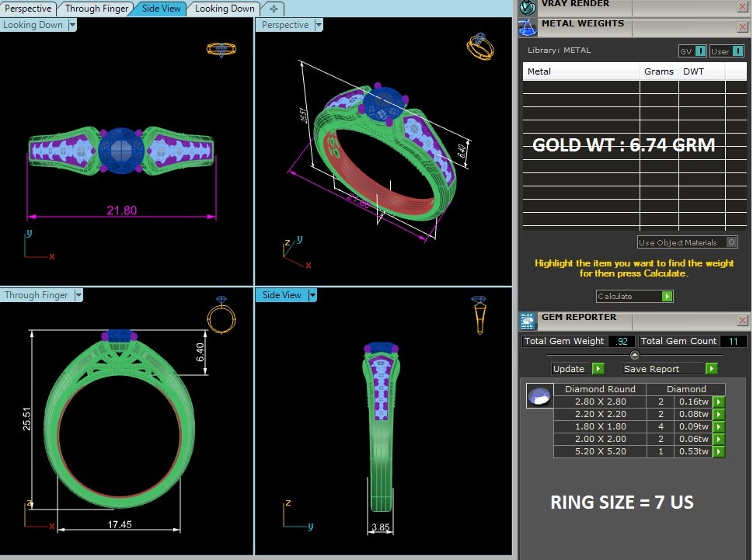Click the ring icon in Through Finger viewport
Screen dimensions: 753x560
coord(220,314)
